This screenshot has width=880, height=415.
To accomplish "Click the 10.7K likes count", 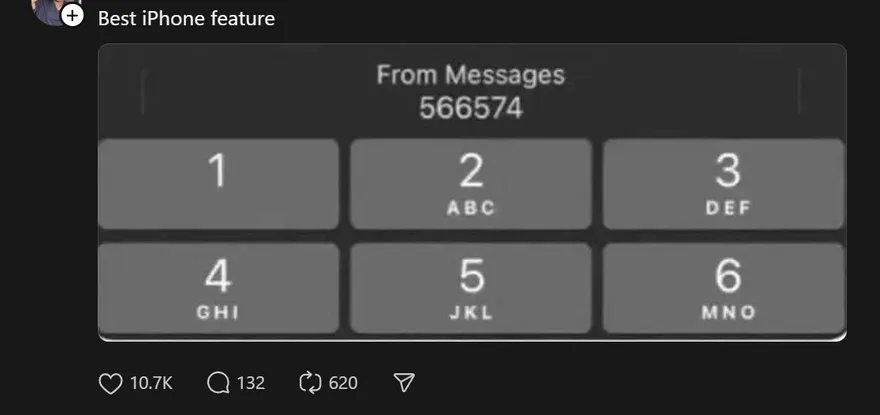I will tap(151, 383).
